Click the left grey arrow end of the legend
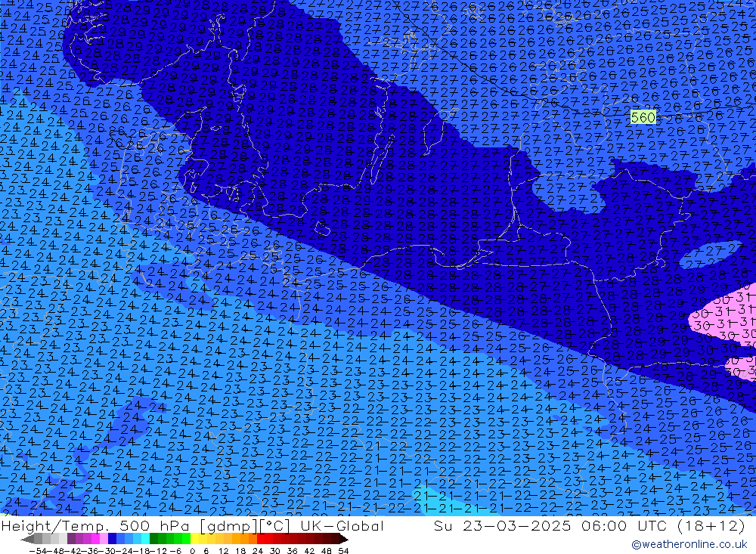 [27, 539]
